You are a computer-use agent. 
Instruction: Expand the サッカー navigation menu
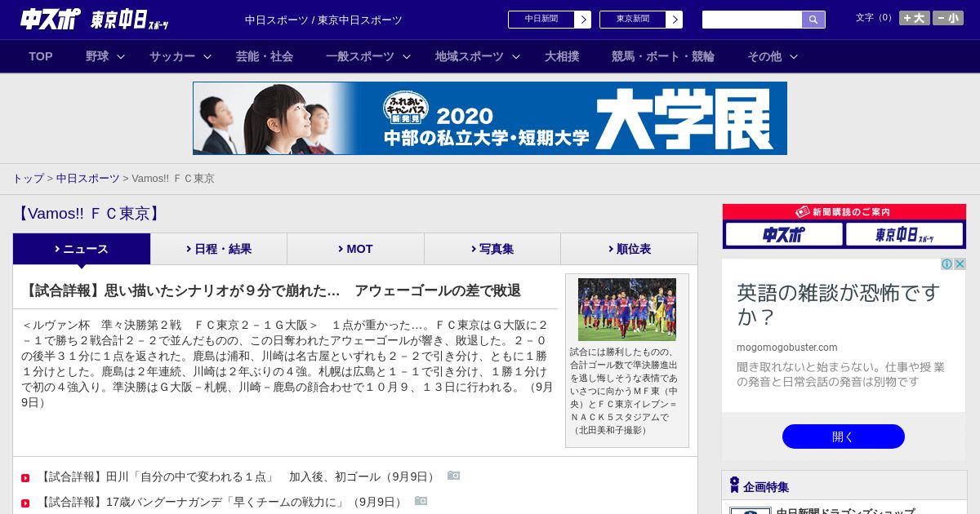pyautogui.click(x=180, y=56)
